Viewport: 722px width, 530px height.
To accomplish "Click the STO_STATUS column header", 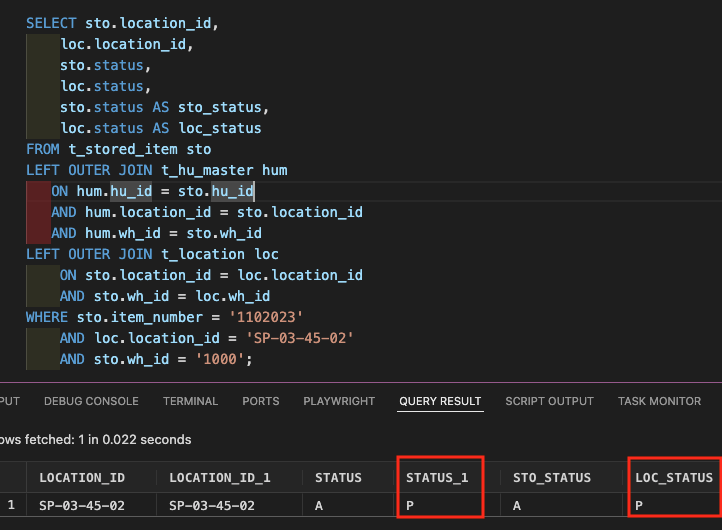I will coord(552,478).
